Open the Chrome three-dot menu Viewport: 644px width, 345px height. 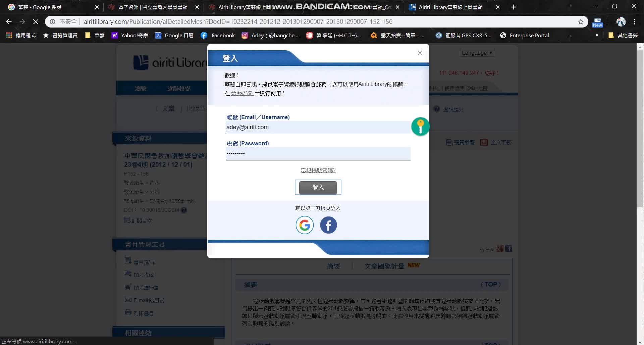[x=634, y=21]
